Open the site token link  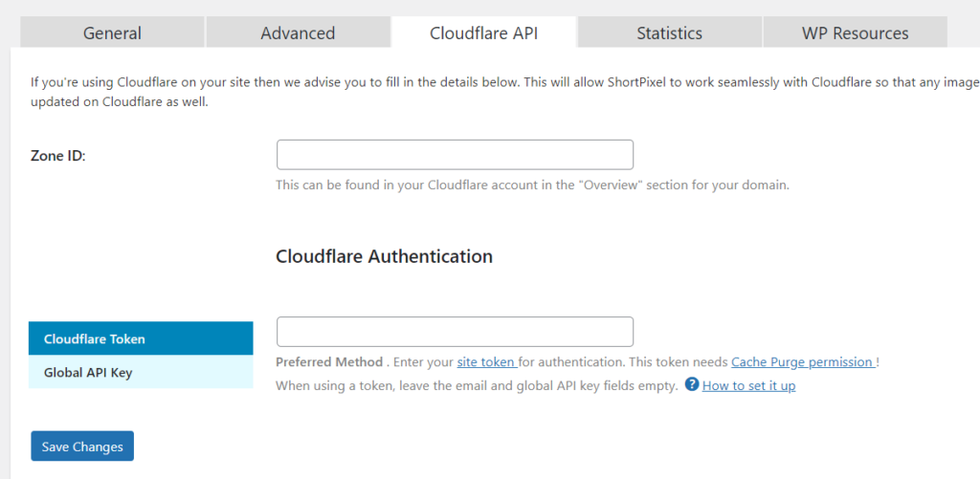point(487,362)
